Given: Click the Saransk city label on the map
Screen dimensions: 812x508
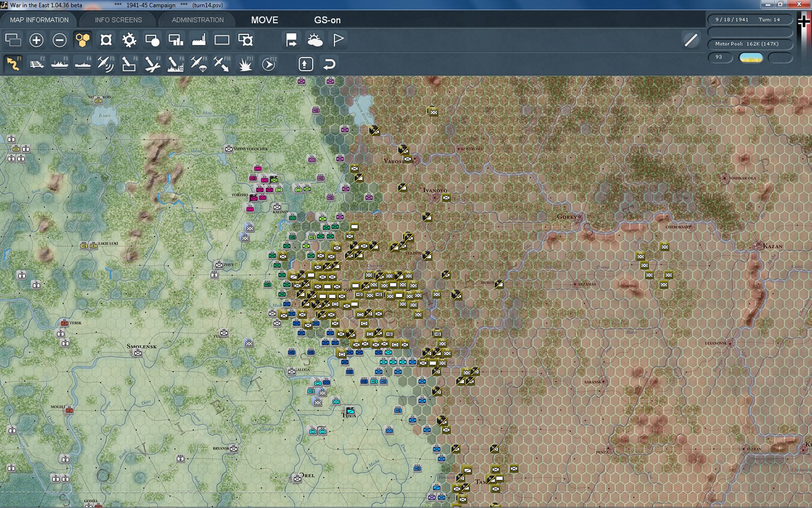Looking at the screenshot, I should point(593,382).
